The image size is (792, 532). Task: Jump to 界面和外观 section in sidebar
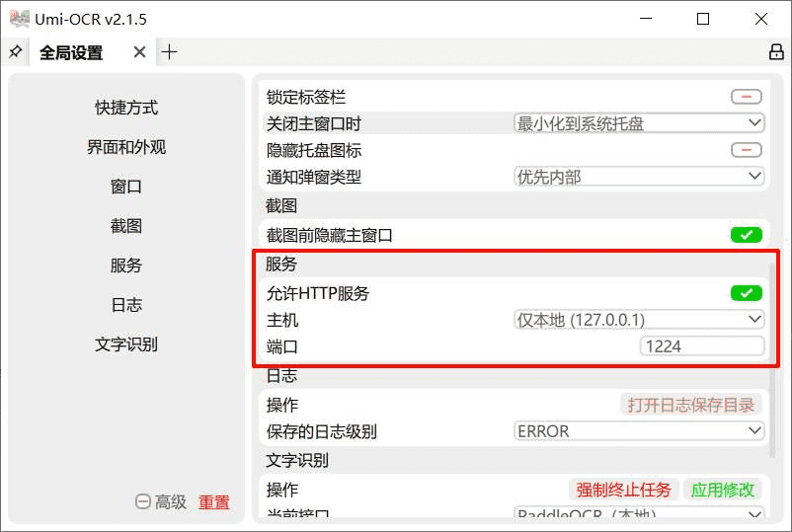tap(126, 147)
